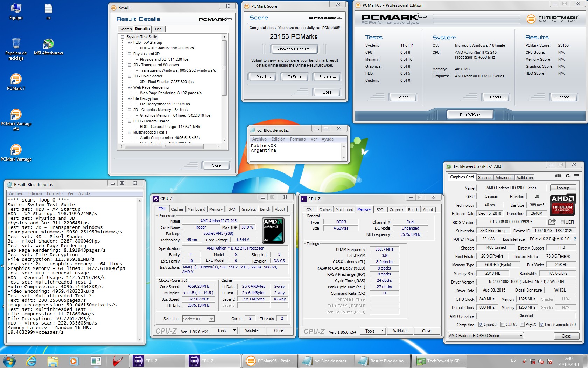Click To Excel button
Screen dimensions: 588x368
(x=294, y=77)
